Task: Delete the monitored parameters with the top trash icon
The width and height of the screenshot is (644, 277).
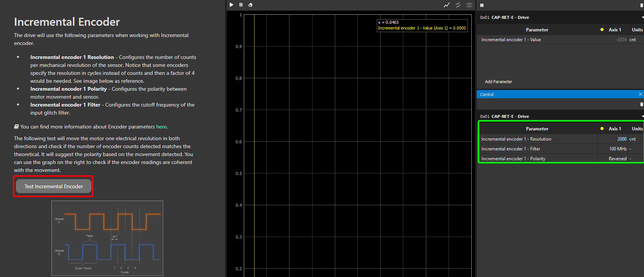Action: click(x=642, y=5)
